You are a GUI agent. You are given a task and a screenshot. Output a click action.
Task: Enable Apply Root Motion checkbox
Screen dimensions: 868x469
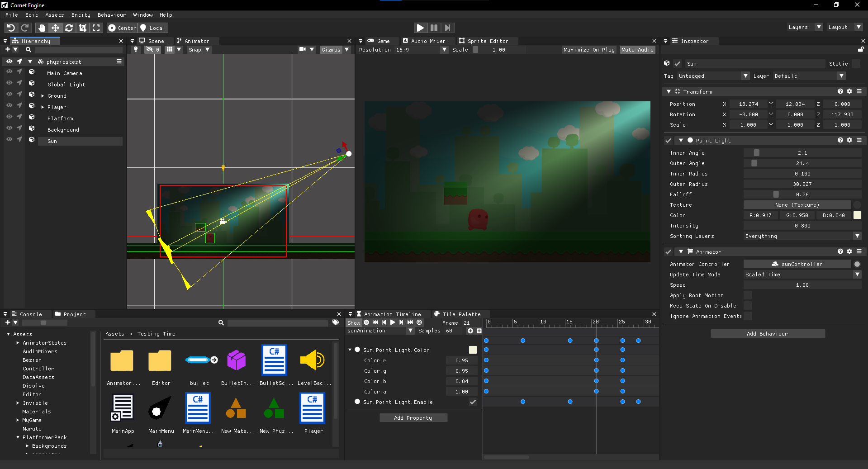tap(748, 295)
